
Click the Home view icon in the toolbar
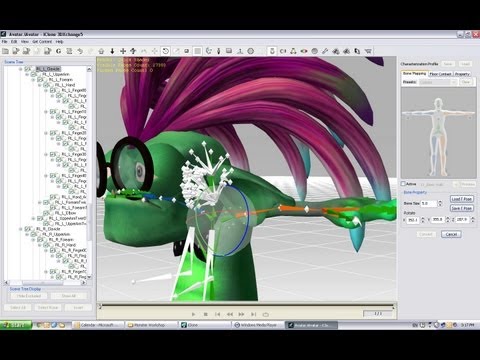[101, 51]
